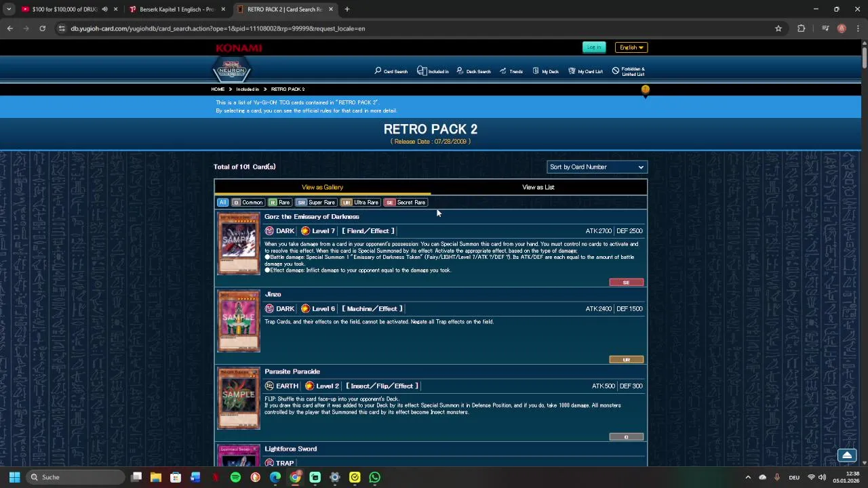Go back using the browser back arrow
Screen dimensions: 868x488
(x=9, y=28)
